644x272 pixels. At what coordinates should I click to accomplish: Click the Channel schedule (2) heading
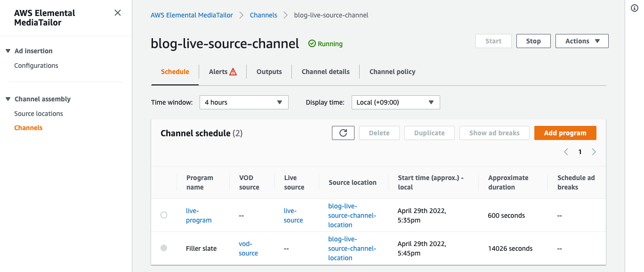[x=201, y=133]
